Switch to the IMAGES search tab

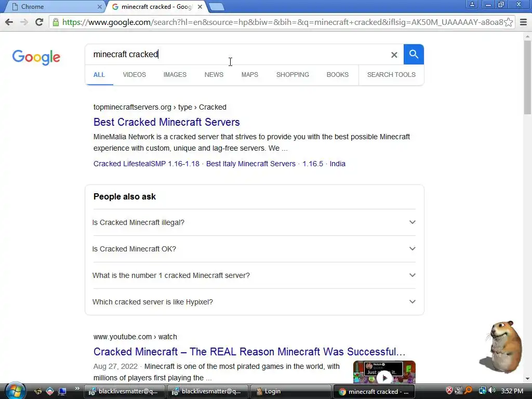[x=175, y=75]
